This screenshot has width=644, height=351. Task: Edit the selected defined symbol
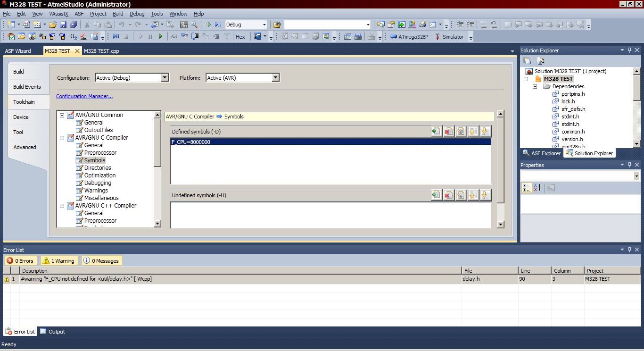tap(461, 132)
